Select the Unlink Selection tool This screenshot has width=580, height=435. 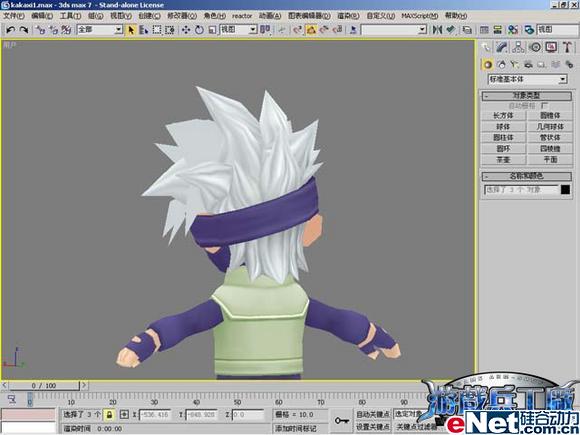pyautogui.click(x=53, y=30)
